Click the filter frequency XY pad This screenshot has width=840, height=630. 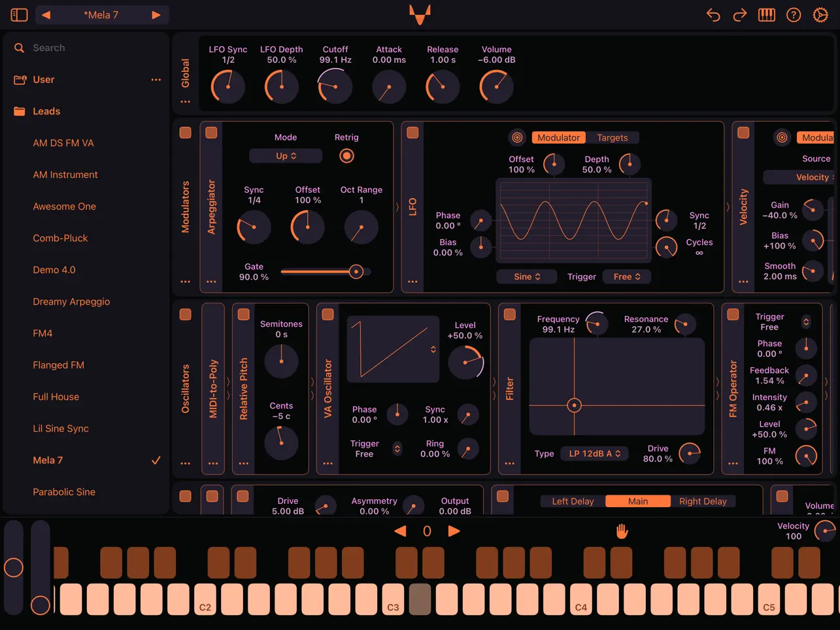point(616,386)
